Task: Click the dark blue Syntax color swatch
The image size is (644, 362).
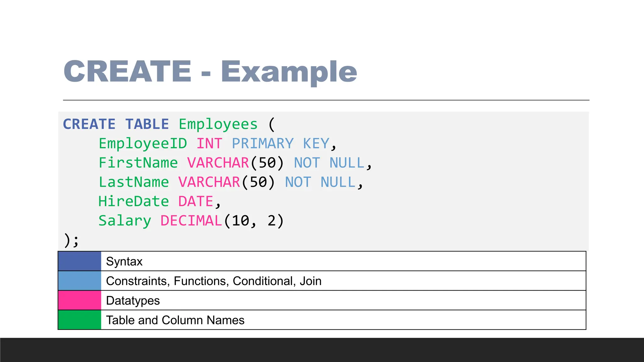Action: pos(80,261)
